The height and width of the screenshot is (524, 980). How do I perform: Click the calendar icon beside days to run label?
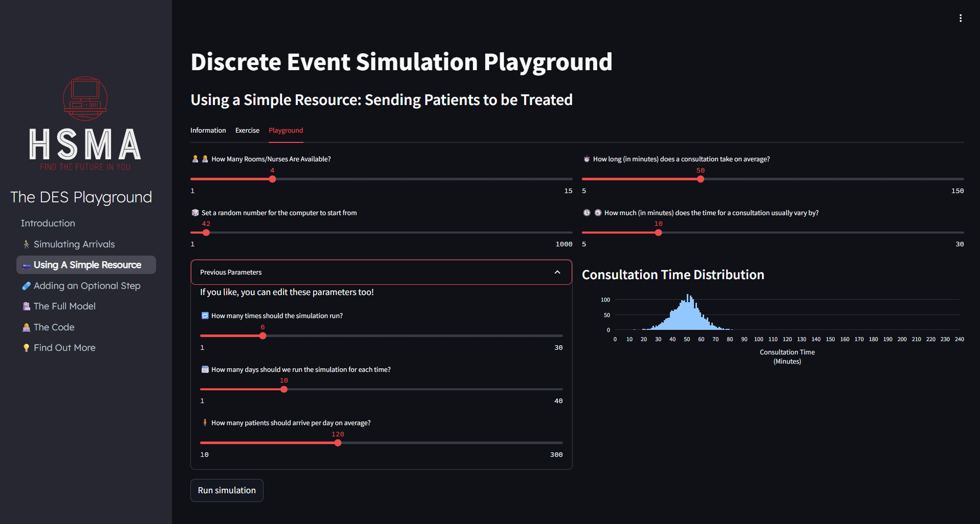[205, 369]
